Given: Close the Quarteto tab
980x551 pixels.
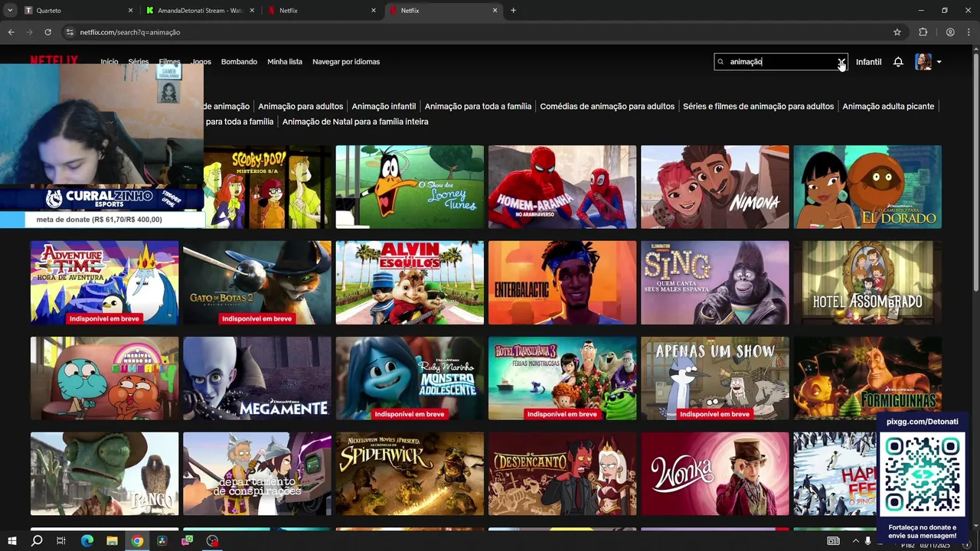Looking at the screenshot, I should point(130,11).
